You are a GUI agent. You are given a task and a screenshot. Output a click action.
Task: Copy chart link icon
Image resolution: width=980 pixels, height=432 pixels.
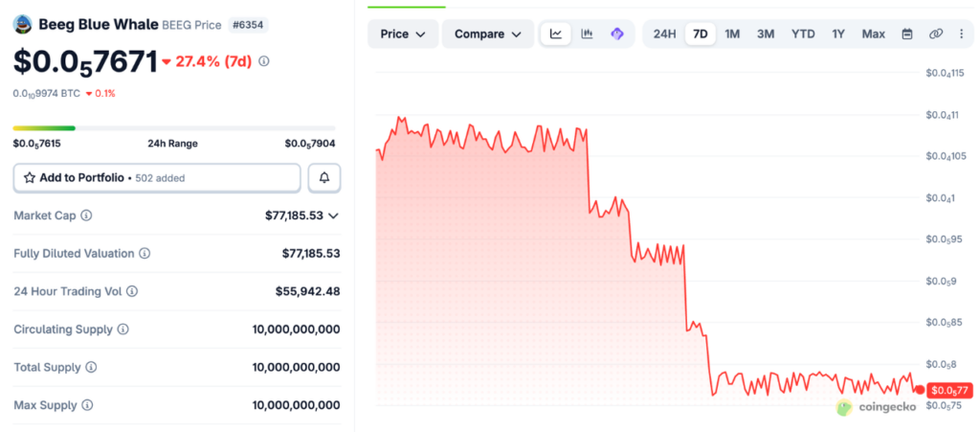936,34
